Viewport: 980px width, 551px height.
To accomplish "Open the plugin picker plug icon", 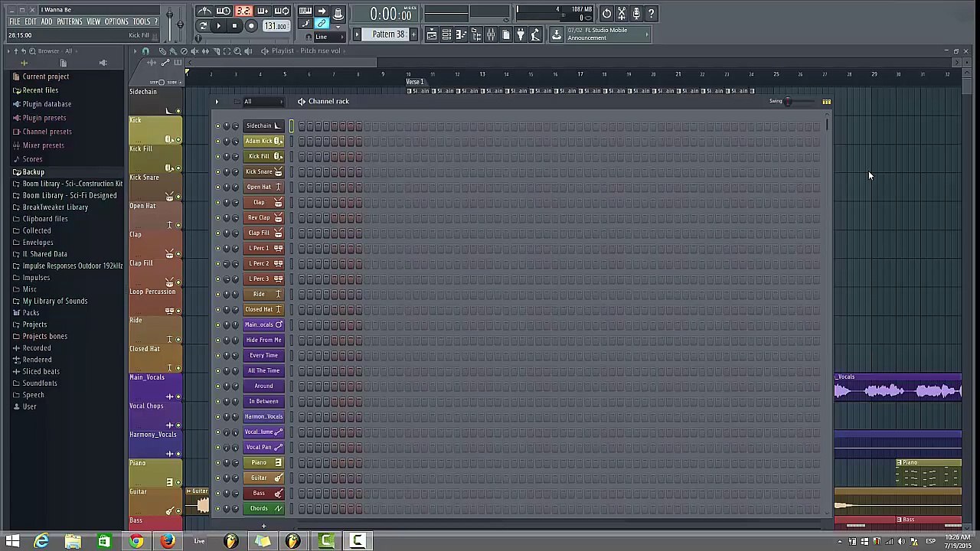I will click(521, 34).
